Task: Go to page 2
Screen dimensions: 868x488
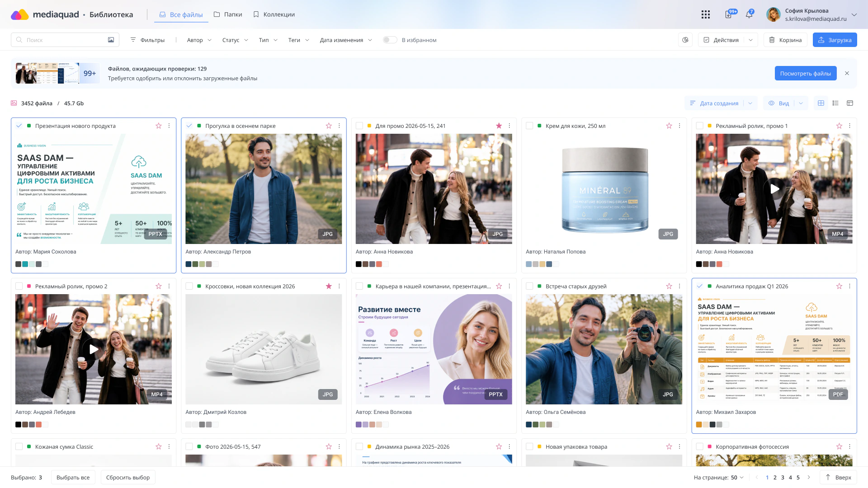Action: [x=775, y=477]
